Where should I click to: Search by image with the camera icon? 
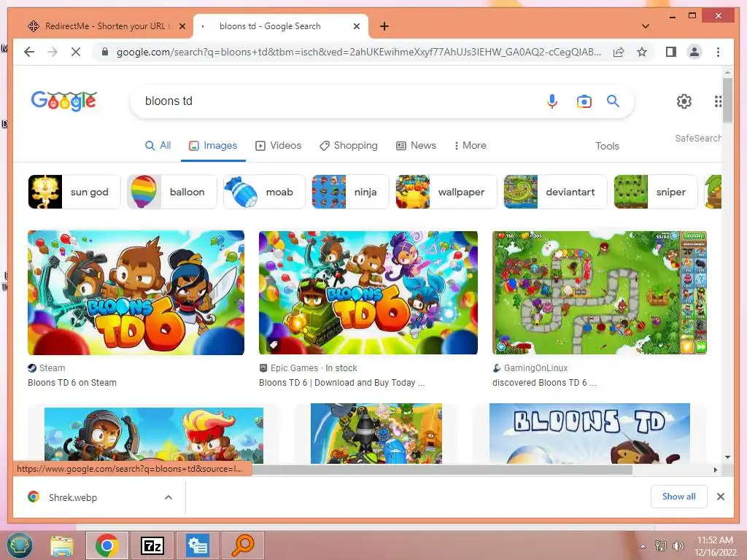pos(584,101)
